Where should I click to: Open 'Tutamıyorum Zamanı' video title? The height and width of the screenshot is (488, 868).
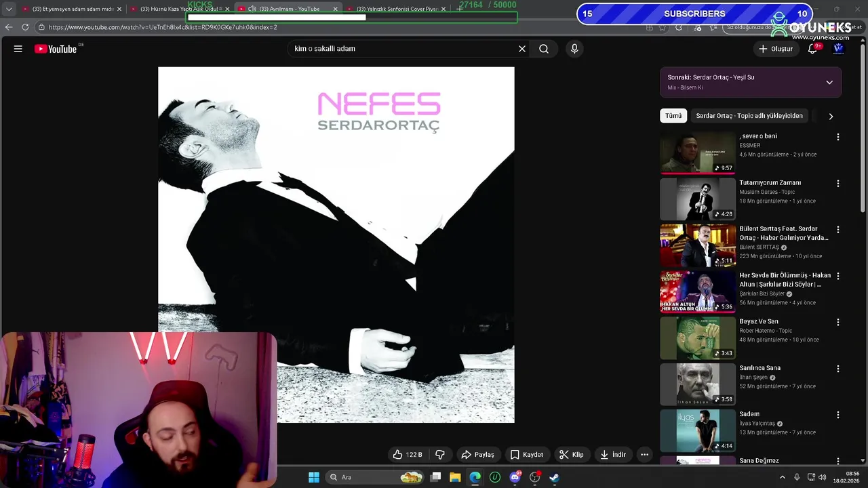pyautogui.click(x=770, y=182)
